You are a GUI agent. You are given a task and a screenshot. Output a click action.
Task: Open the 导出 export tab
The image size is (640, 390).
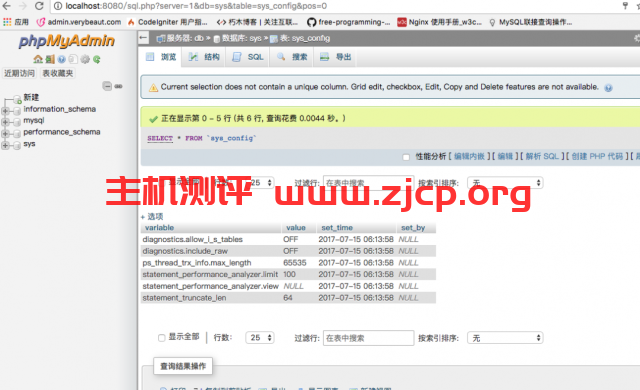pyautogui.click(x=336, y=57)
